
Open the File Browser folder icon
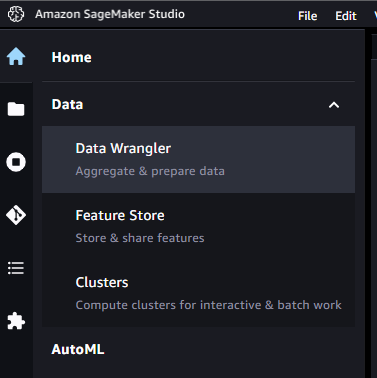(x=16, y=109)
